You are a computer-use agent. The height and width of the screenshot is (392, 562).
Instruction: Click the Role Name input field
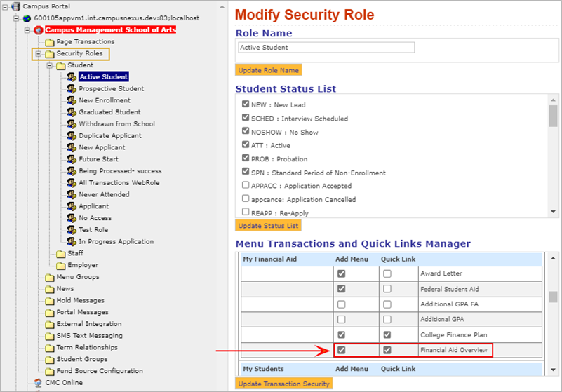point(326,47)
